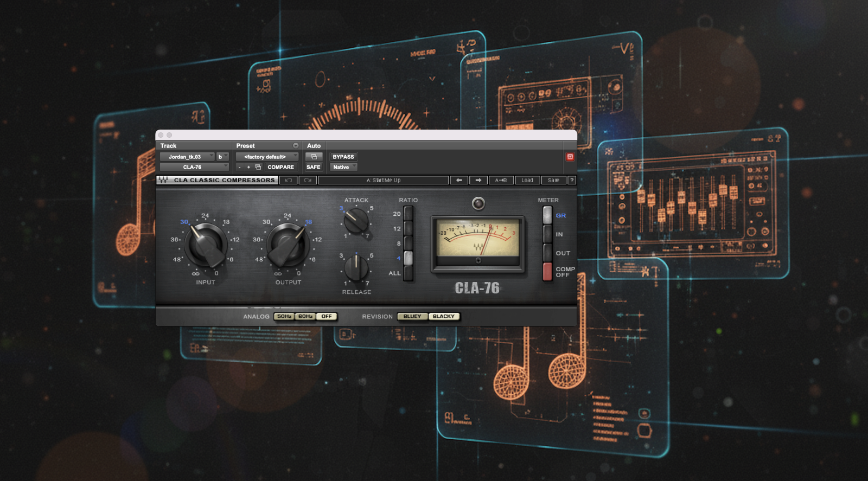Switch revision to BLACKY
The width and height of the screenshot is (868, 481).
pyautogui.click(x=444, y=316)
